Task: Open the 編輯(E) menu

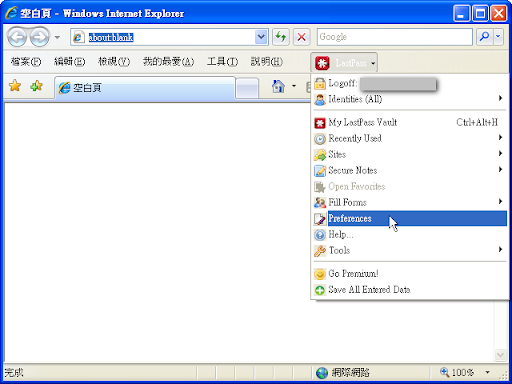Action: [x=69, y=62]
